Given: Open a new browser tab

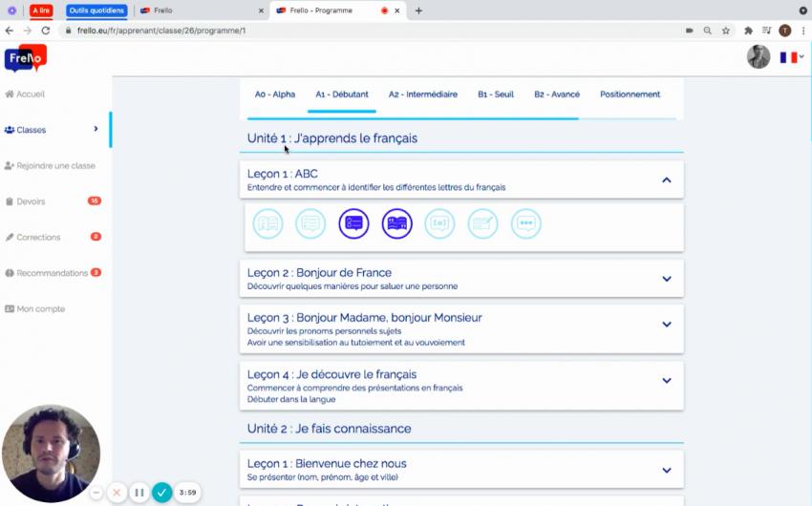Looking at the screenshot, I should pos(418,11).
